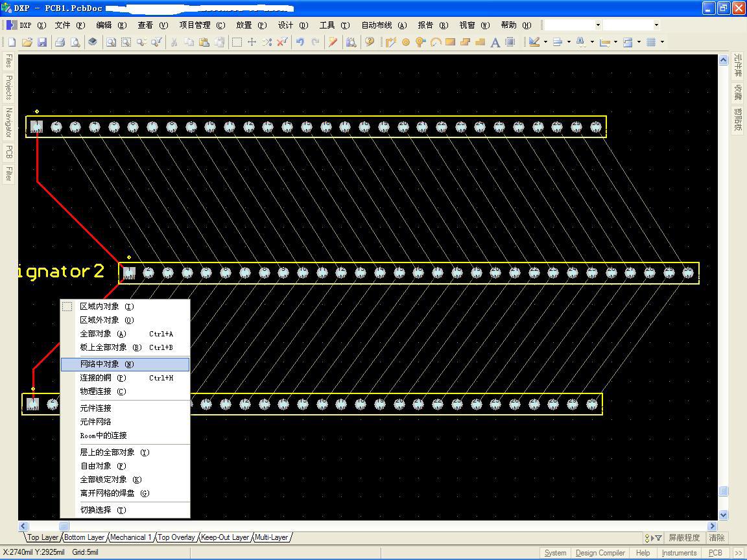
Task: Switch to the Bottom Layer tab
Action: click(x=84, y=537)
